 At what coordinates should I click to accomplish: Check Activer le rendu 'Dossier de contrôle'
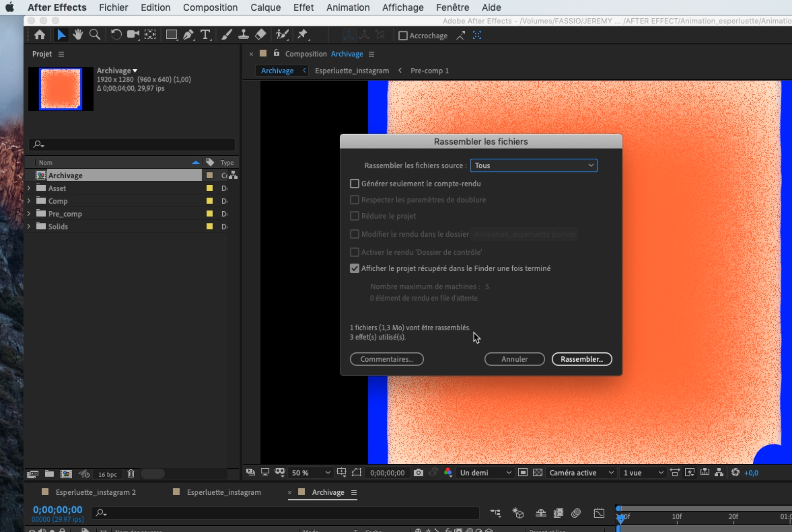(x=354, y=252)
